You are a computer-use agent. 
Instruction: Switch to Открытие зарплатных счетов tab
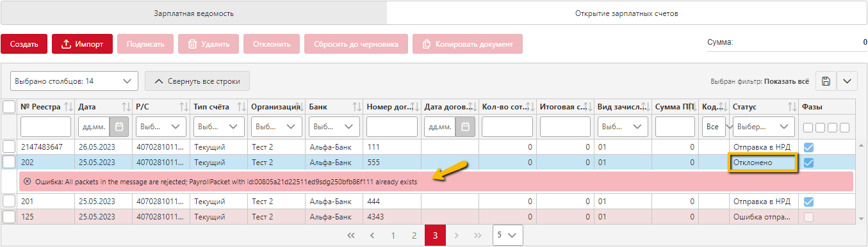click(x=626, y=13)
